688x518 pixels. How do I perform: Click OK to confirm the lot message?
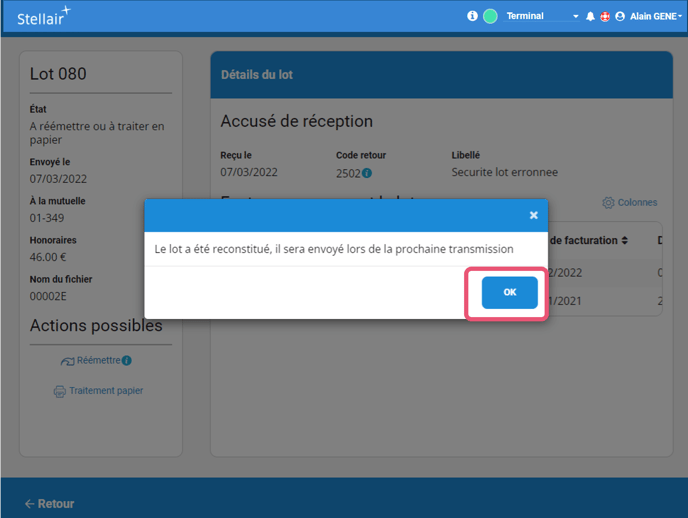tap(509, 292)
